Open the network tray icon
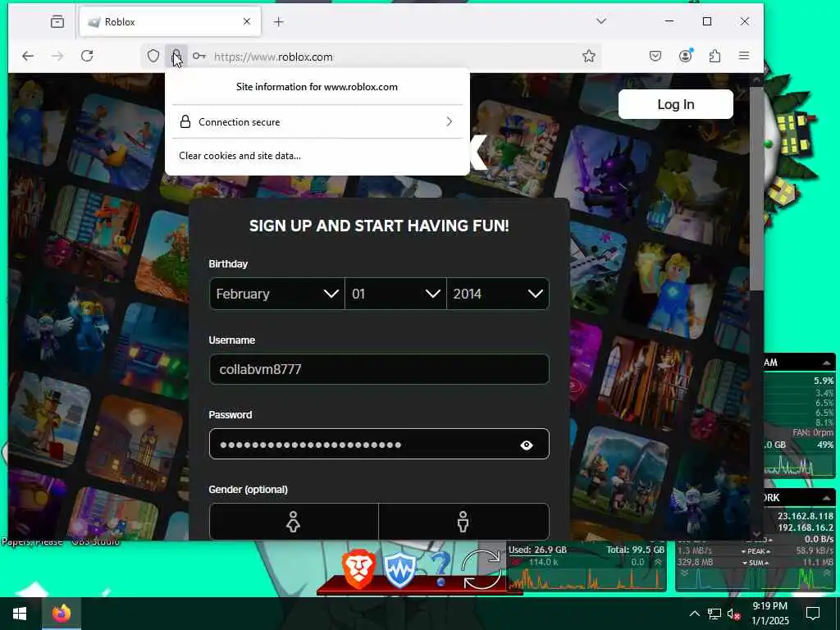840x630 pixels. tap(714, 614)
